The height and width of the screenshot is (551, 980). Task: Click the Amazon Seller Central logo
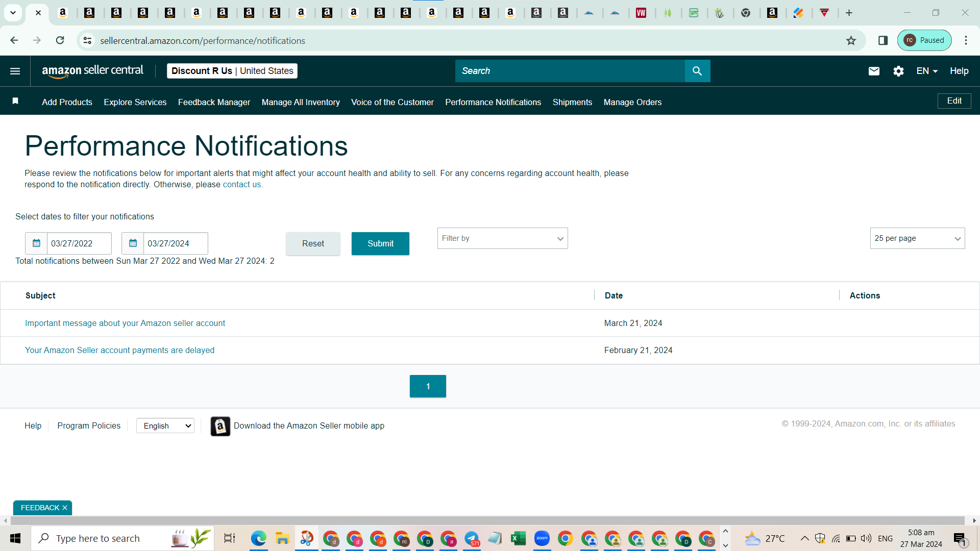tap(92, 71)
